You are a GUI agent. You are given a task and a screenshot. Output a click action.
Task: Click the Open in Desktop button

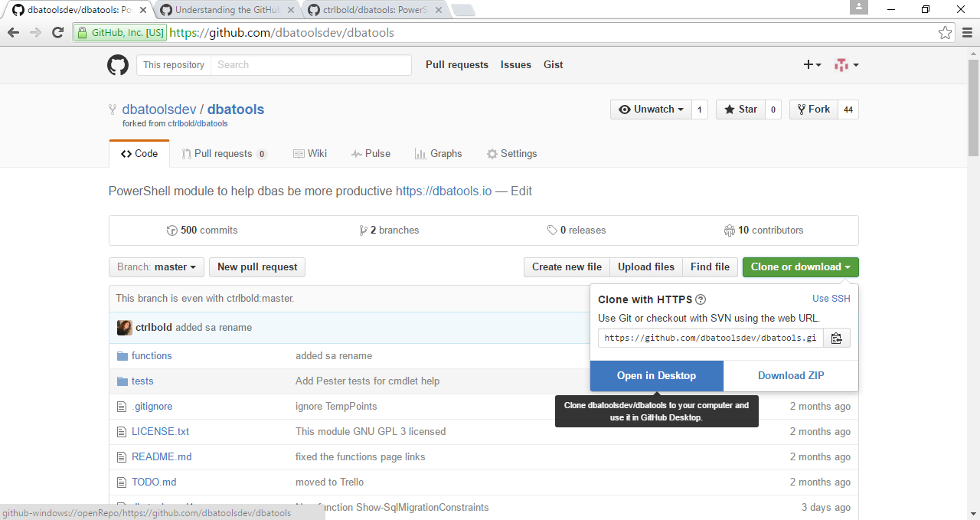tap(656, 375)
